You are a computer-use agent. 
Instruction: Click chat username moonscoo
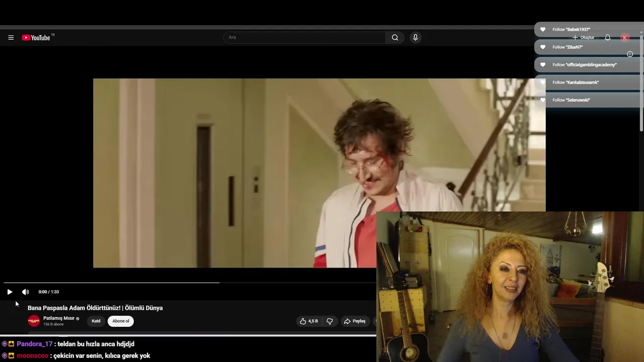[x=33, y=355]
